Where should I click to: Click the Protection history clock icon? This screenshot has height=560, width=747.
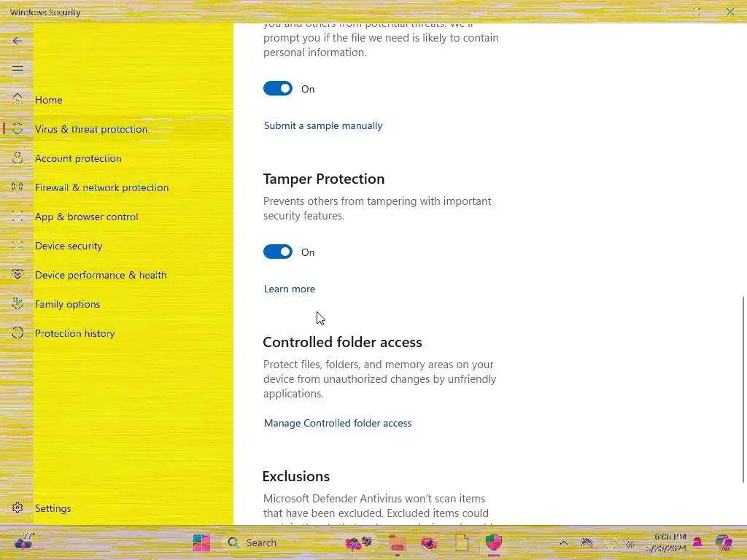[18, 332]
